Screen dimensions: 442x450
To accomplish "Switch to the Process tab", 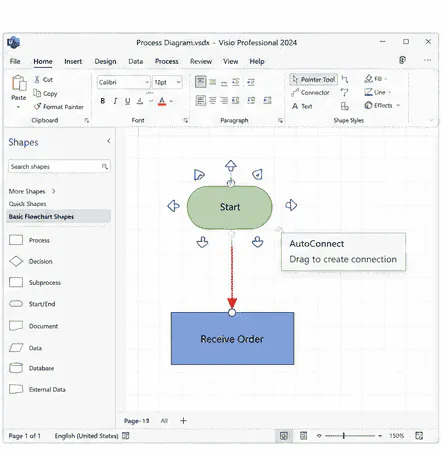I will 167,61.
